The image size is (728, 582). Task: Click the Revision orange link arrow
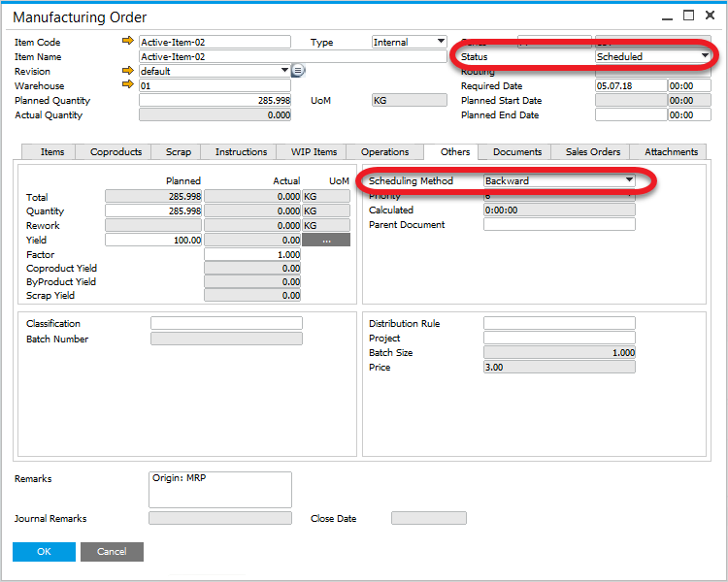click(127, 71)
